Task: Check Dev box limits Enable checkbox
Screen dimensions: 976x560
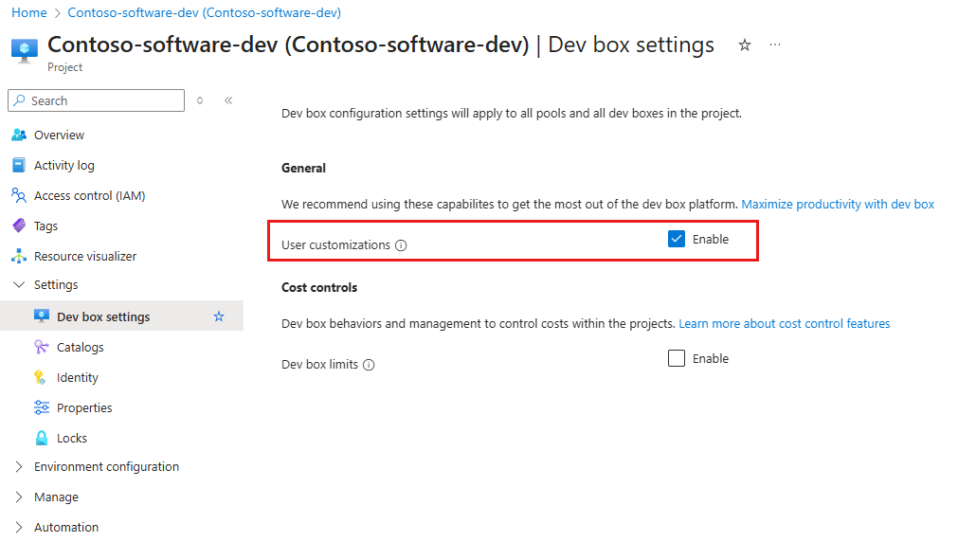Action: tap(677, 358)
